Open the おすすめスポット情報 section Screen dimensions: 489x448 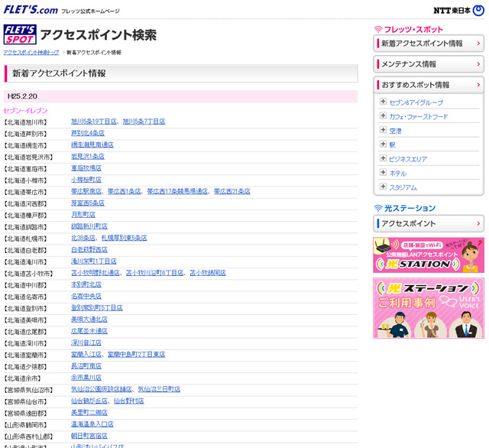click(429, 84)
